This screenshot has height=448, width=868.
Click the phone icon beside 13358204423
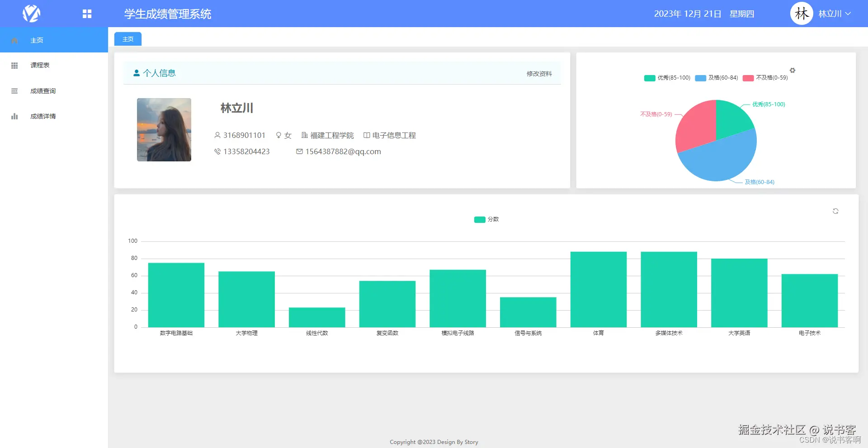(x=217, y=151)
